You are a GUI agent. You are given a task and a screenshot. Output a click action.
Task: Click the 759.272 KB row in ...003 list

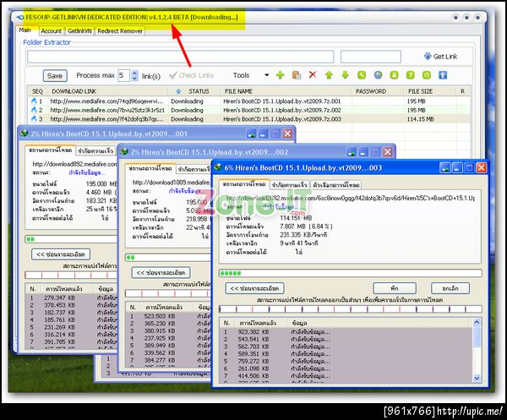(346, 361)
